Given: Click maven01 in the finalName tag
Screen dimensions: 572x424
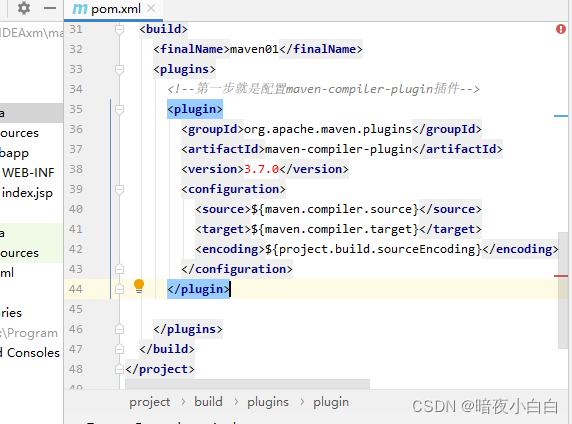Looking at the screenshot, I should (x=254, y=49).
